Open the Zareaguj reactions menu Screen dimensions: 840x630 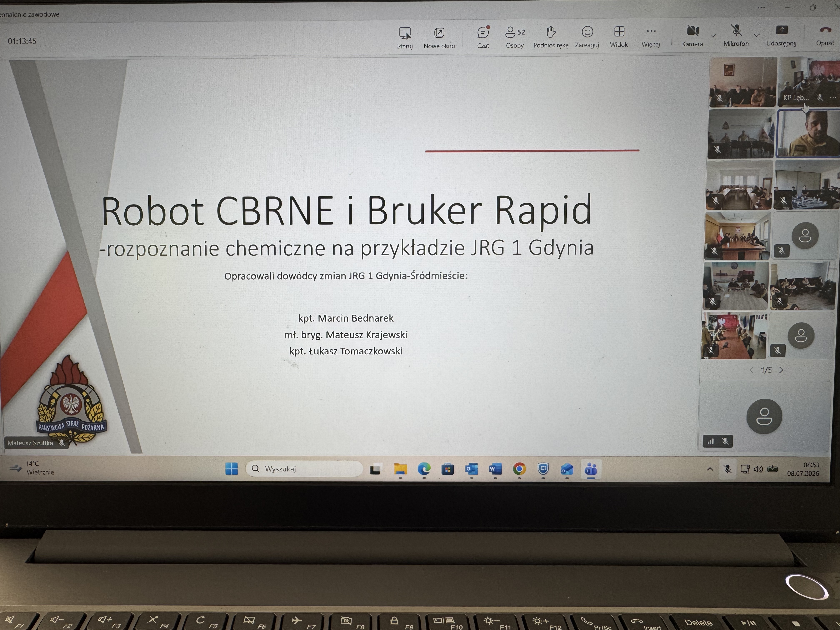587,37
